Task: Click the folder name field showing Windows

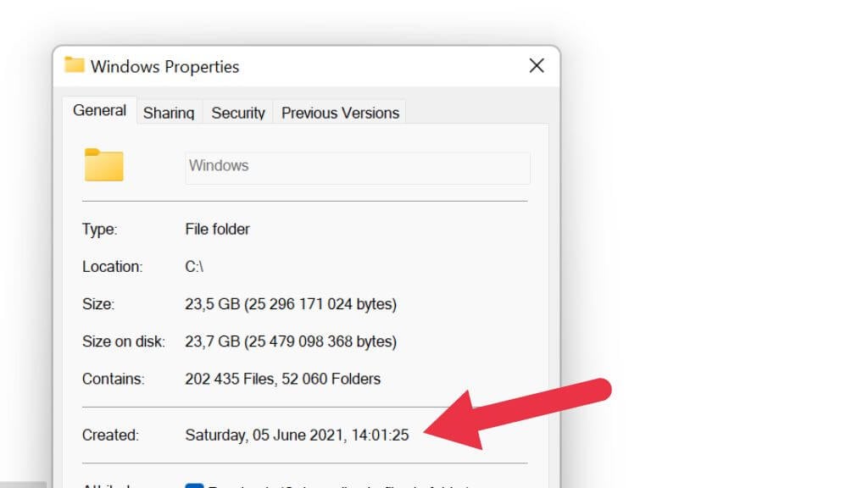Action: coord(357,168)
